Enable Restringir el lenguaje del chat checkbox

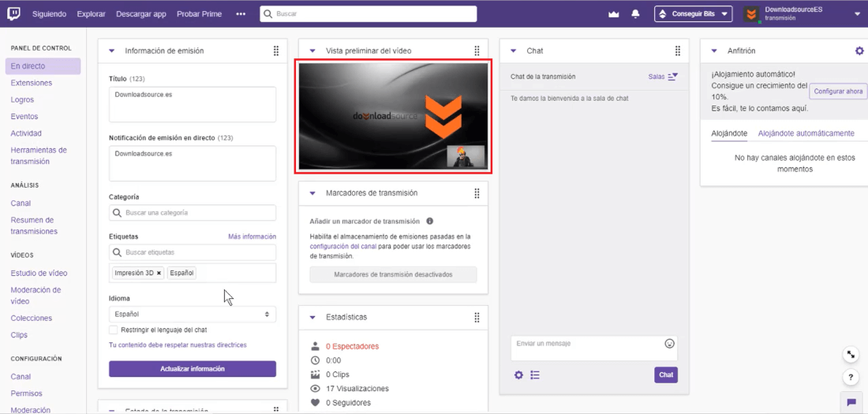tap(114, 330)
